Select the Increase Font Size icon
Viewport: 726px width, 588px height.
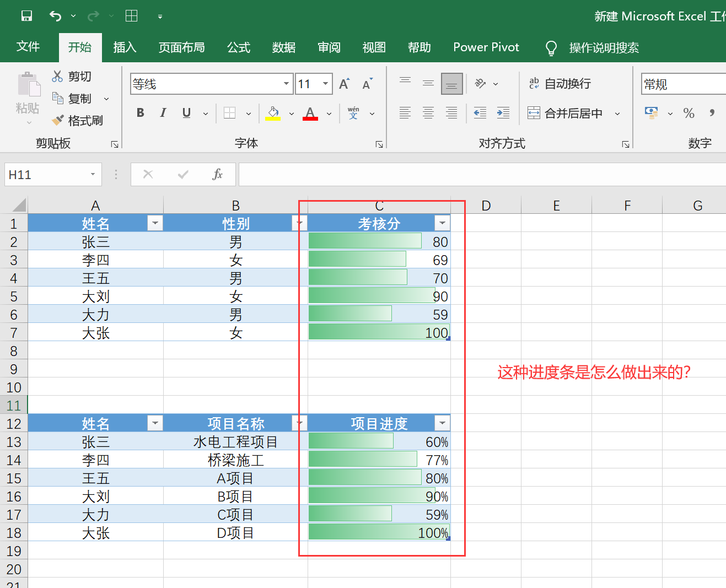(x=343, y=83)
